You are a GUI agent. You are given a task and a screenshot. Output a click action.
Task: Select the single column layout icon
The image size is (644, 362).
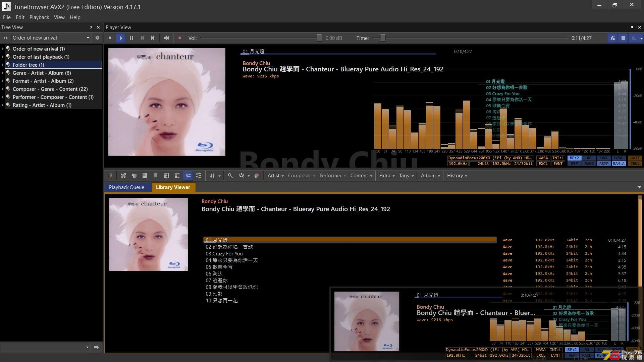pyautogui.click(x=156, y=176)
